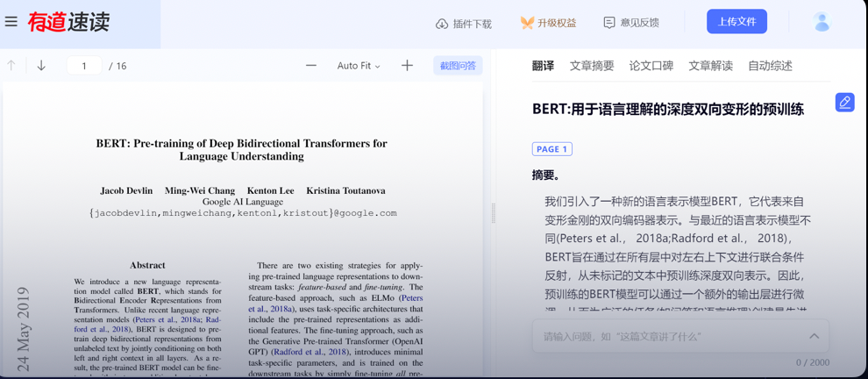Click 插件下载 link text
The image size is (868, 379).
point(473,24)
